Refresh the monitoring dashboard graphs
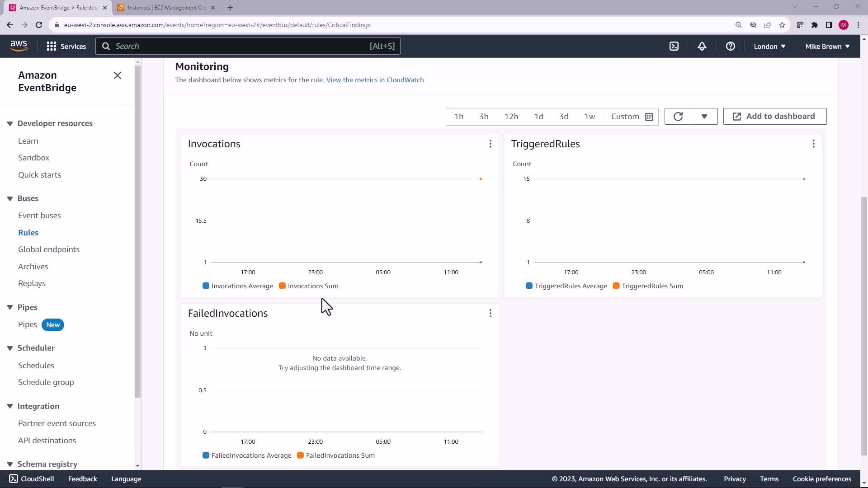 tap(678, 117)
